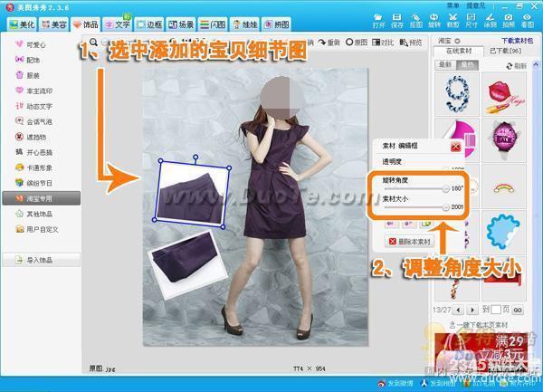Click the 预览 preview icon
The image size is (543, 392).
(x=411, y=43)
